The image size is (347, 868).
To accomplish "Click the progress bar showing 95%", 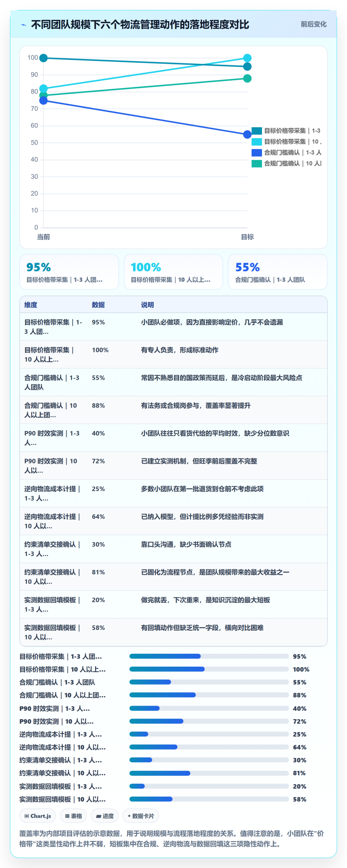I will coord(209,656).
